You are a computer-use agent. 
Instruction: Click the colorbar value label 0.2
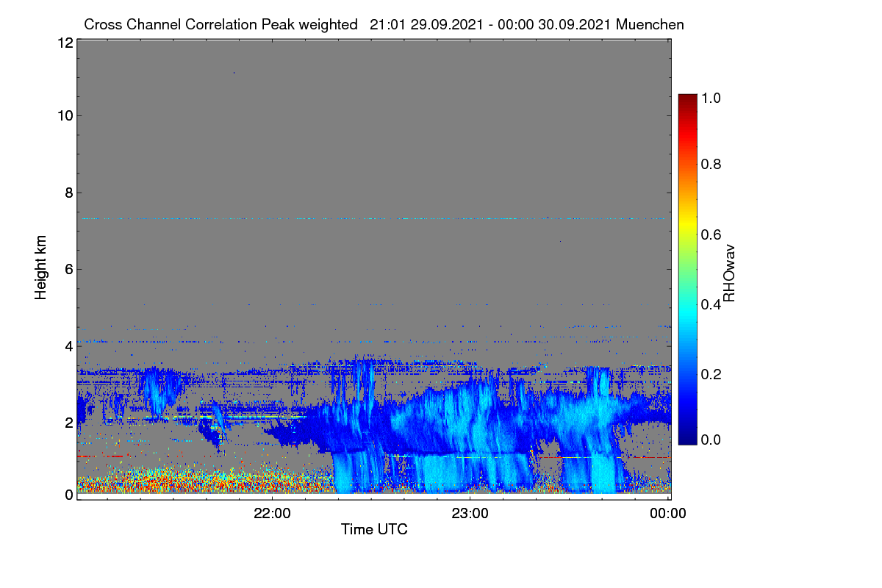pos(711,374)
